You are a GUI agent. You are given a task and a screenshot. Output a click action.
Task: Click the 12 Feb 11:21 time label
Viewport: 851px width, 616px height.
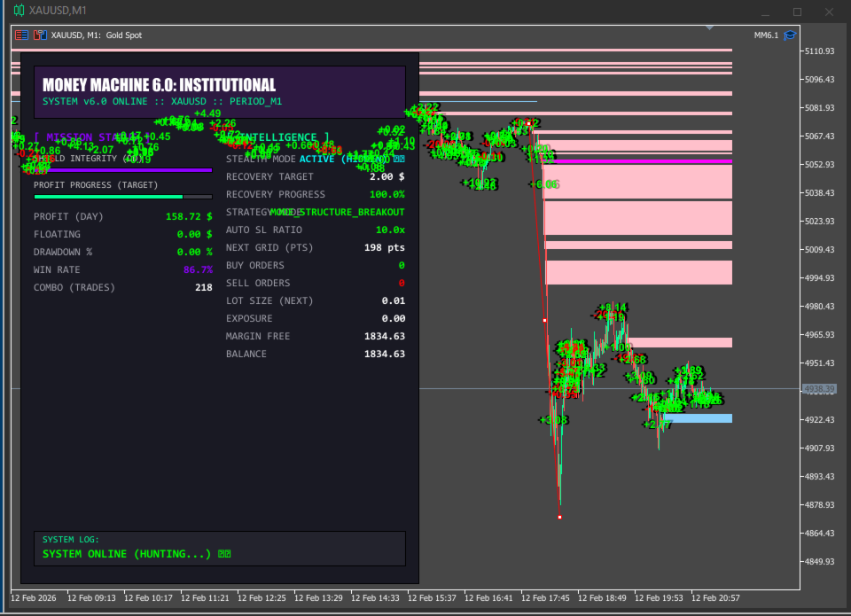point(205,598)
